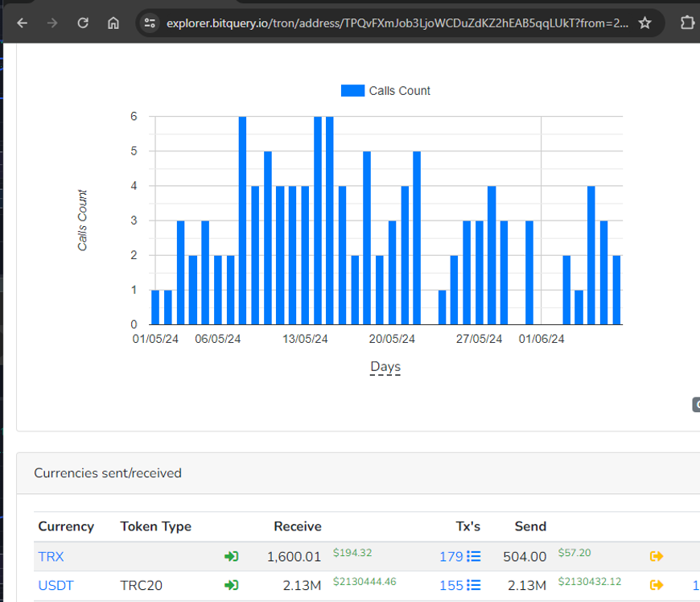Click the TRX receive value $194.32
This screenshot has width=700, height=602.
coord(352,553)
